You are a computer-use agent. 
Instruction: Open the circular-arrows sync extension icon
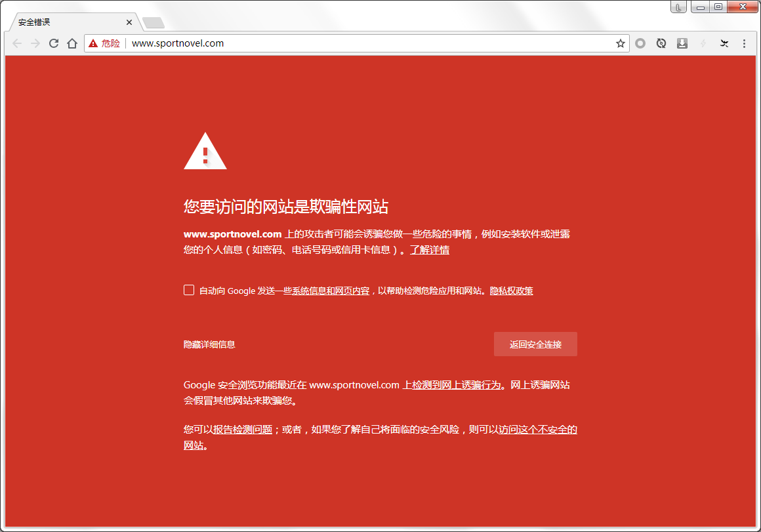point(661,43)
